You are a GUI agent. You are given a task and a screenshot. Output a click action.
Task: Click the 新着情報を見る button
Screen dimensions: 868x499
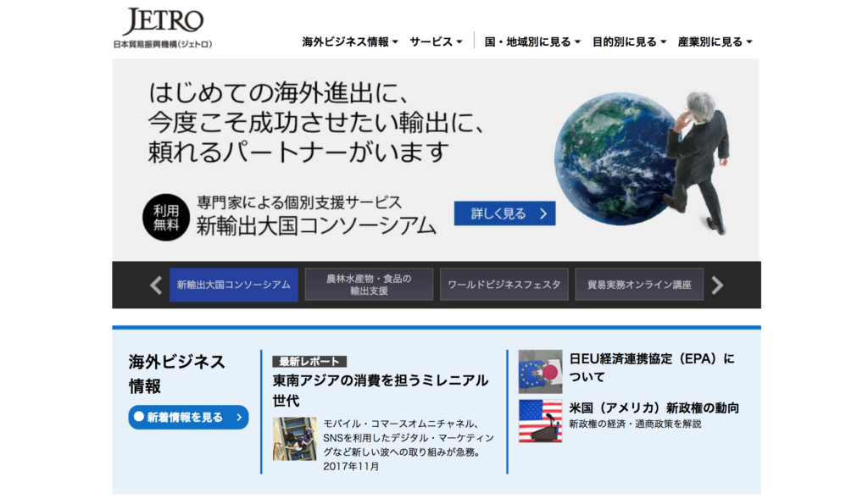(188, 418)
